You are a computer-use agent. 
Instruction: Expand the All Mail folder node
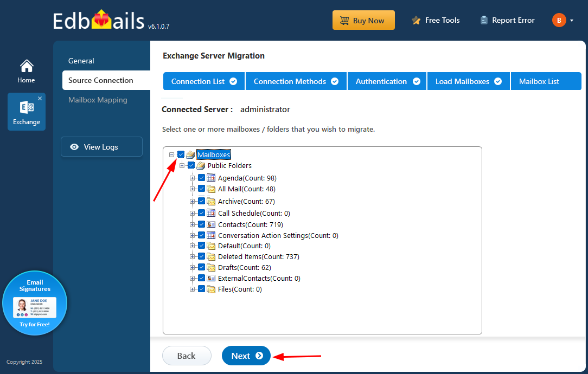[x=192, y=189]
